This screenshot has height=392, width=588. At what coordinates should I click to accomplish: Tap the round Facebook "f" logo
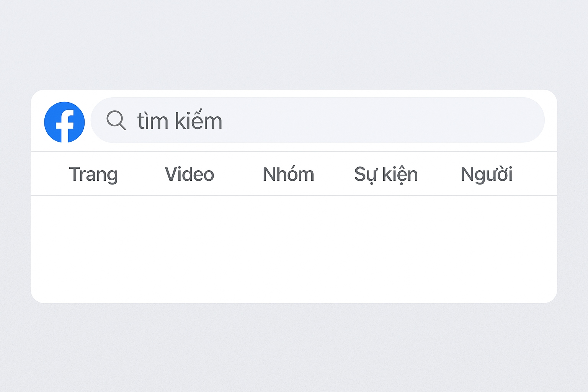pyautogui.click(x=64, y=122)
